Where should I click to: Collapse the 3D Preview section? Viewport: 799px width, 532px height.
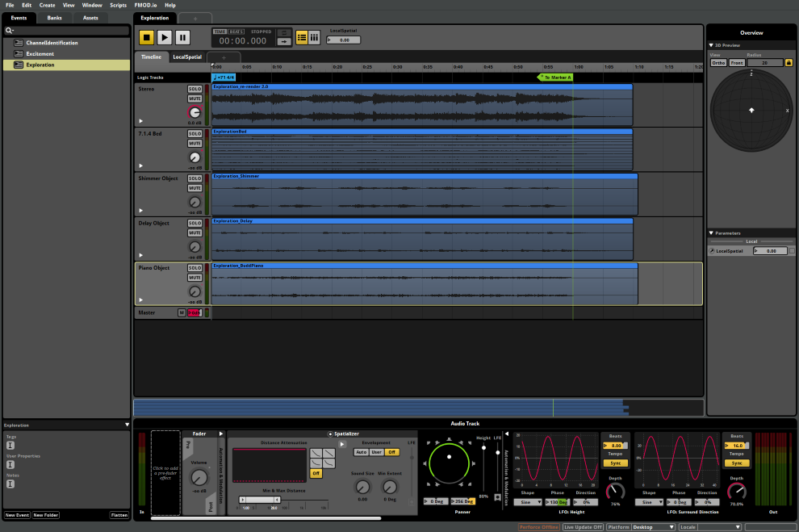click(x=711, y=45)
